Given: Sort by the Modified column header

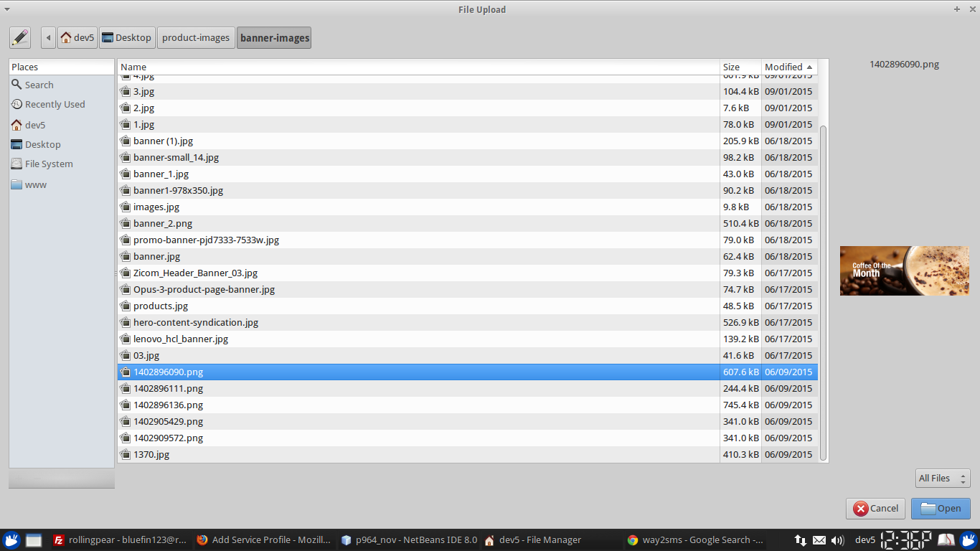Looking at the screenshot, I should click(x=788, y=67).
